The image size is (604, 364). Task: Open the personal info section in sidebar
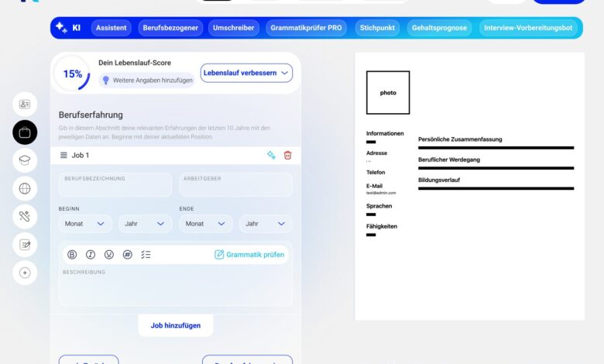(x=25, y=104)
